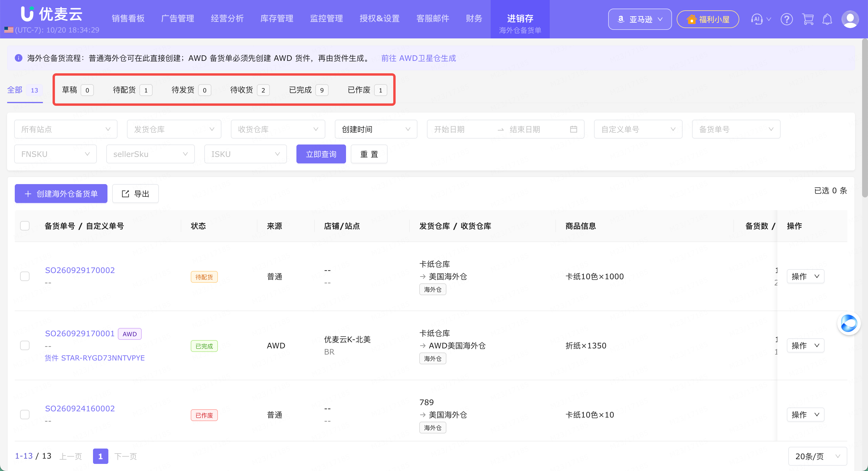The width and height of the screenshot is (868, 471).
Task: Open the 销售看板 menu
Action: point(128,19)
